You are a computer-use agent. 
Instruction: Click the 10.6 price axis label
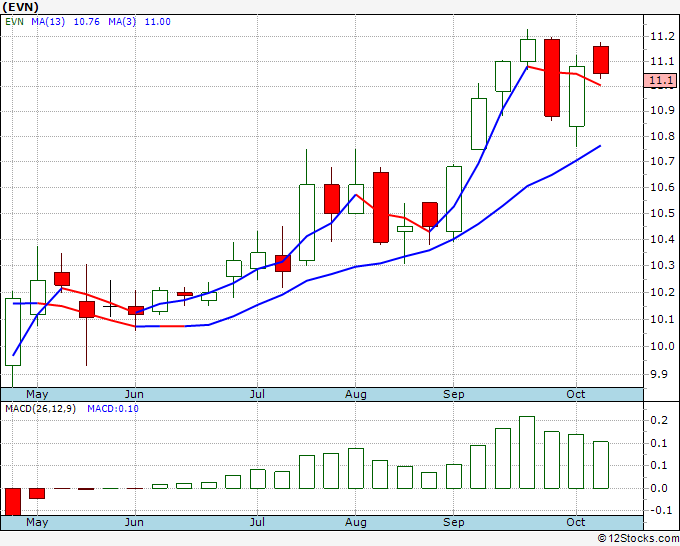click(662, 187)
